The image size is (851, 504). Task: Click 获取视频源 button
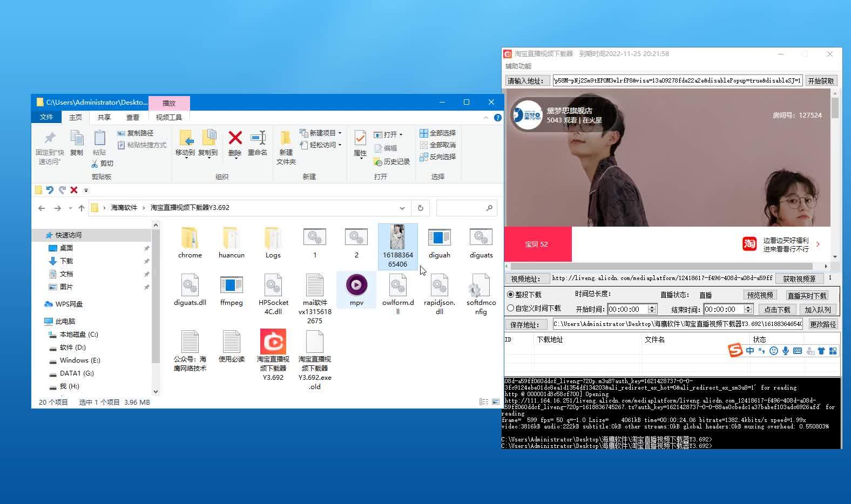(x=799, y=278)
